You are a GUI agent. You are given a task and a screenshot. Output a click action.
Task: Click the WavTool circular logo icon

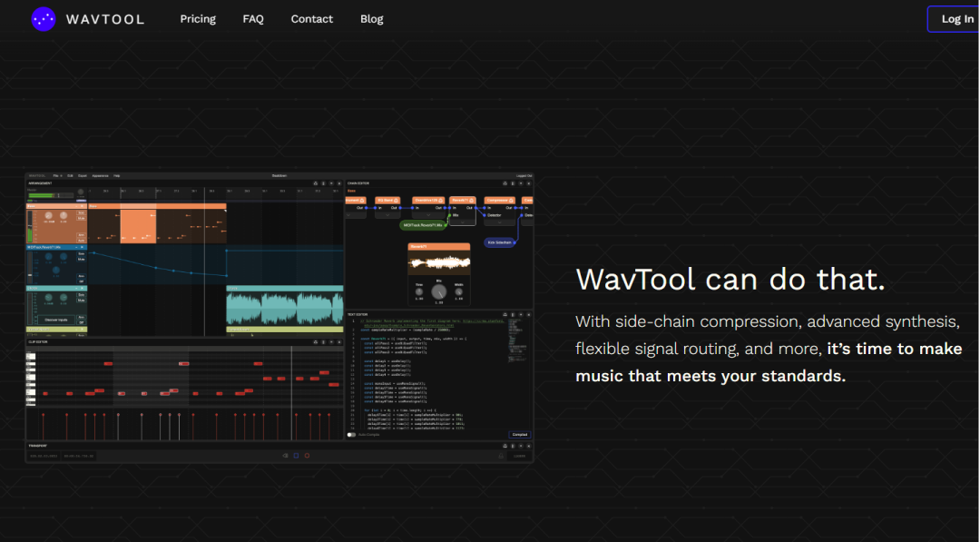[44, 19]
